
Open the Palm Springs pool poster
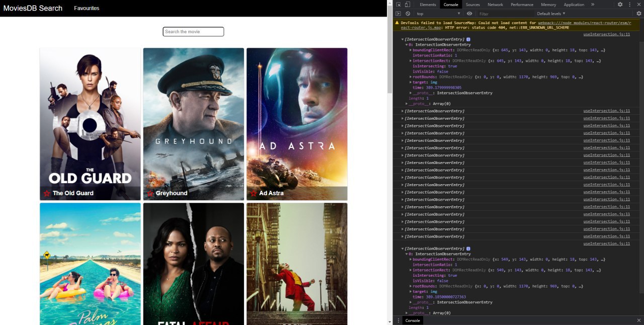(x=90, y=264)
